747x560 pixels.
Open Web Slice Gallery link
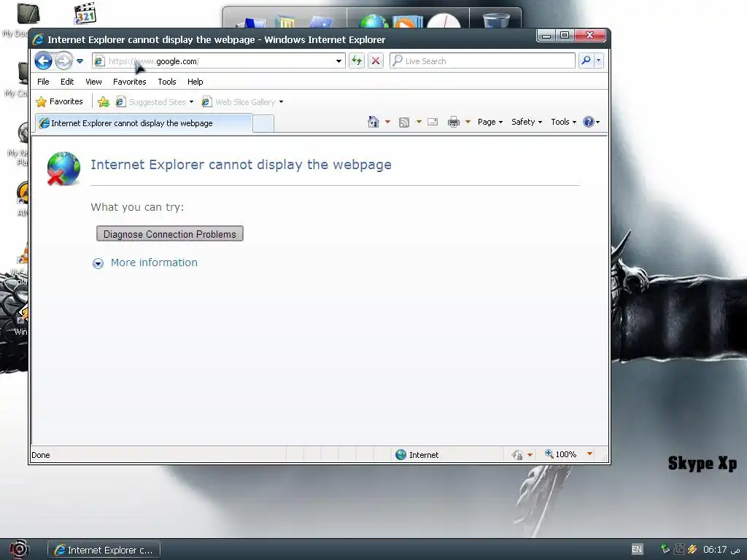(239, 102)
